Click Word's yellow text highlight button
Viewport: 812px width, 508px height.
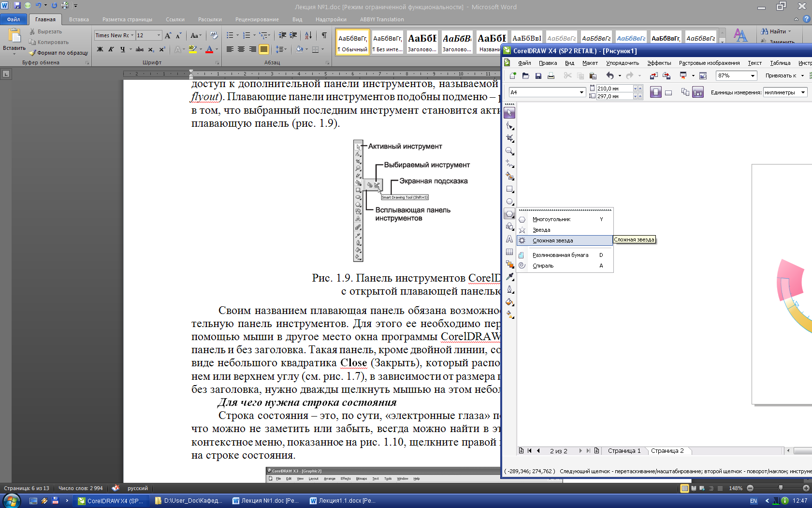pos(192,49)
